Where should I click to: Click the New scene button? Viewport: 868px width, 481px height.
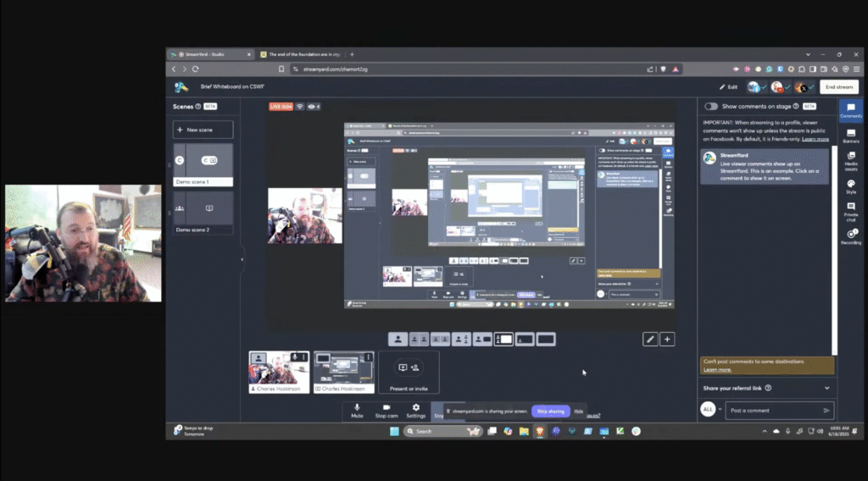point(203,130)
